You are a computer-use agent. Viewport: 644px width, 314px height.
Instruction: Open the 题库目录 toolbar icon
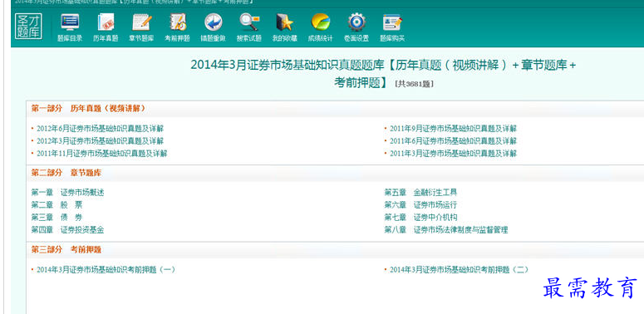[x=70, y=22]
